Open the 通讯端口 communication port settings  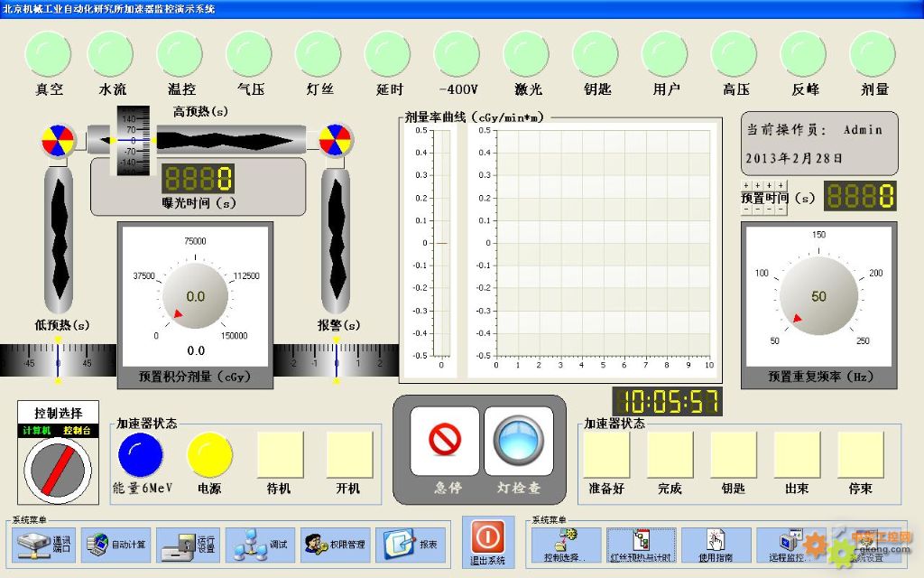coord(45,545)
